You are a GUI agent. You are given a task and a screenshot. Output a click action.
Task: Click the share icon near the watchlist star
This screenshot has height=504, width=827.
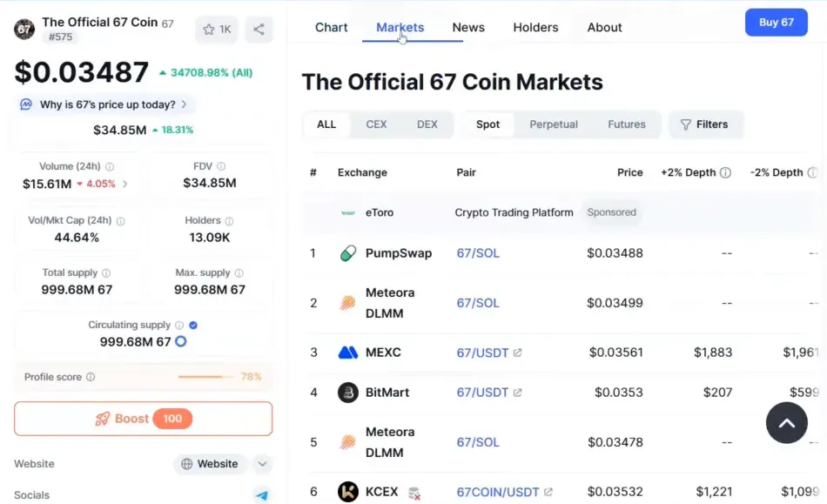click(259, 29)
